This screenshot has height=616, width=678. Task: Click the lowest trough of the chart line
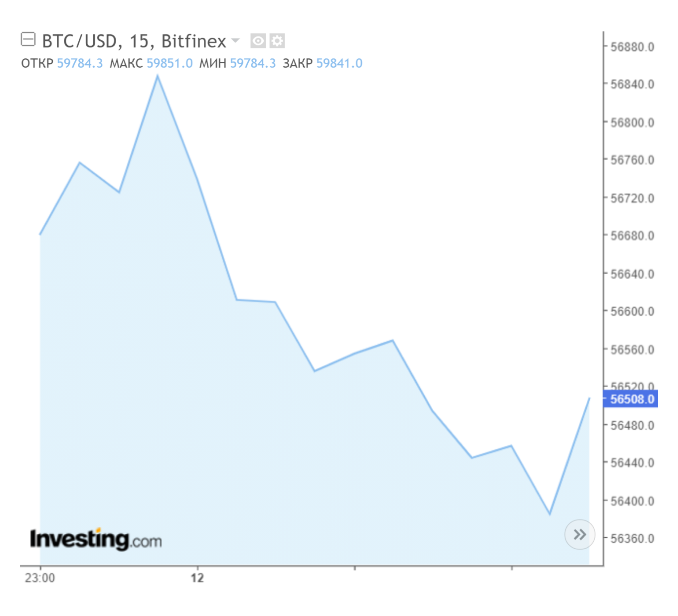click(x=550, y=513)
